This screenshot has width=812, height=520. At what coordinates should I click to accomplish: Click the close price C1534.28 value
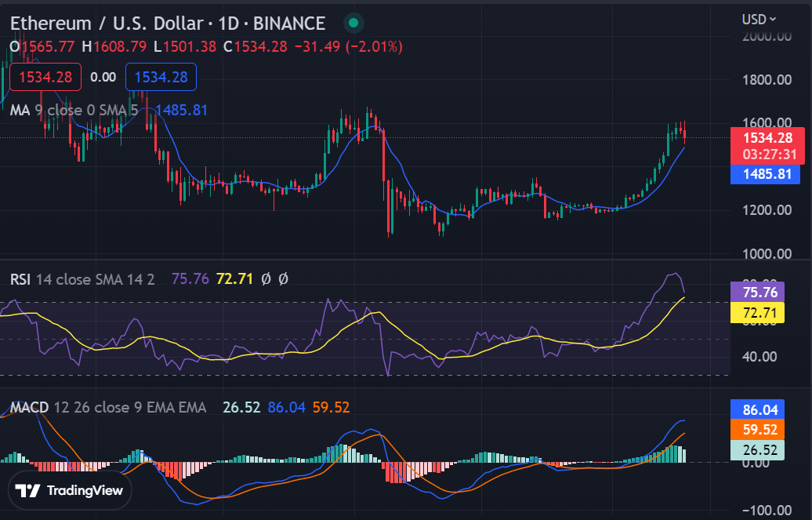tap(256, 46)
